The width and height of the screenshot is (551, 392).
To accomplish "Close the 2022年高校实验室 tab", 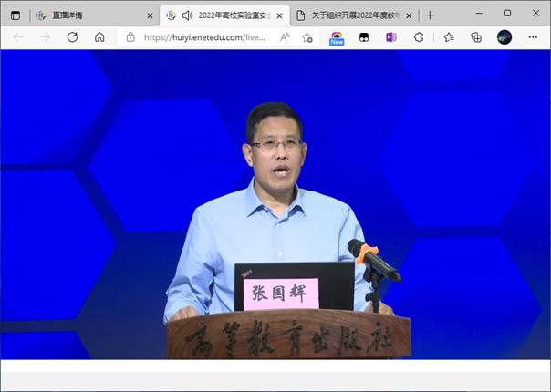I will pyautogui.click(x=280, y=15).
